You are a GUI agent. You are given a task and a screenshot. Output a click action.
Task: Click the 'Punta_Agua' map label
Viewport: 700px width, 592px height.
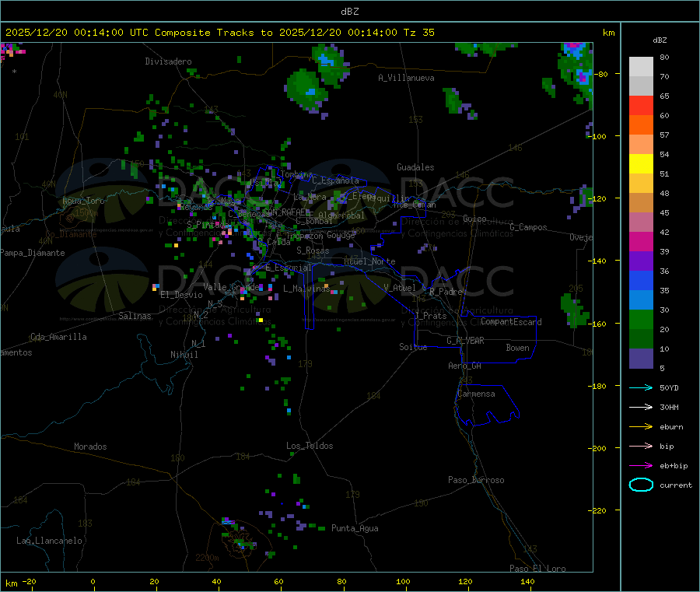(355, 528)
